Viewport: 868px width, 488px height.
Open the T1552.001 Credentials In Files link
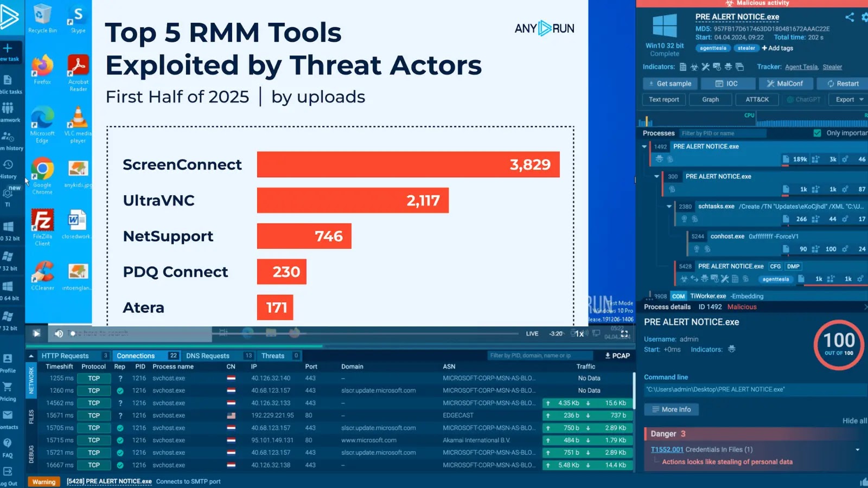pos(667,450)
